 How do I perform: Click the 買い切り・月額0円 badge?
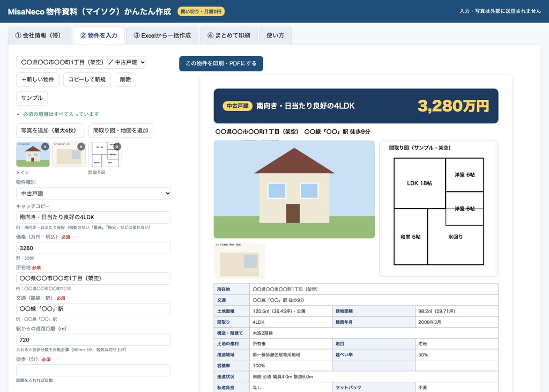(201, 12)
